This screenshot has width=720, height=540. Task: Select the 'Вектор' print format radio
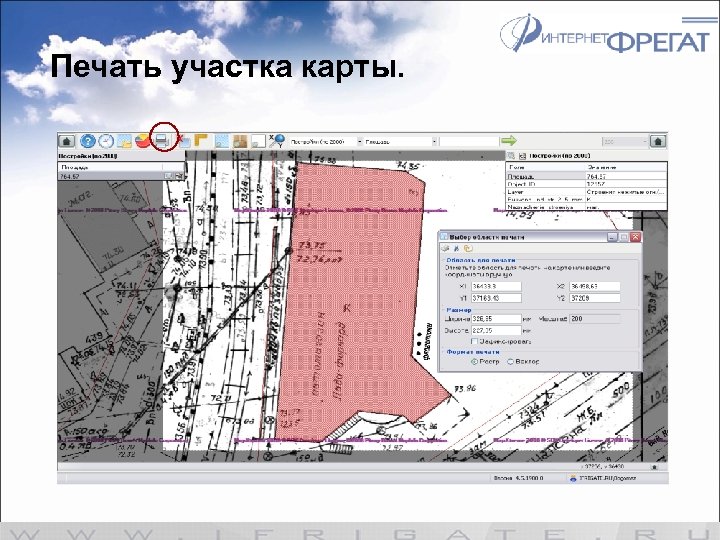click(x=510, y=361)
